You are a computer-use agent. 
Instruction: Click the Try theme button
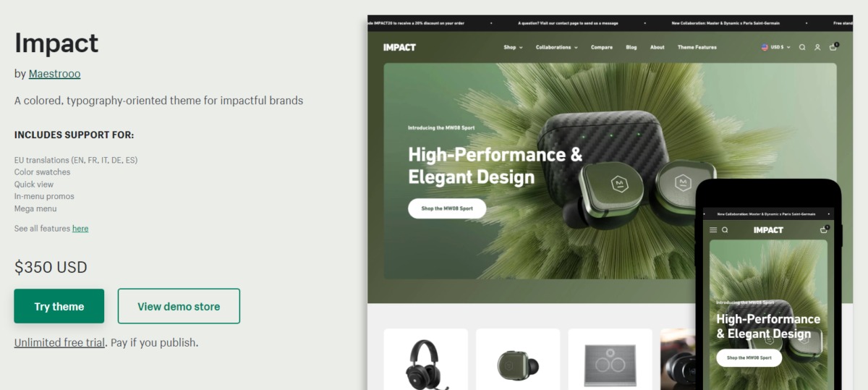(x=59, y=306)
